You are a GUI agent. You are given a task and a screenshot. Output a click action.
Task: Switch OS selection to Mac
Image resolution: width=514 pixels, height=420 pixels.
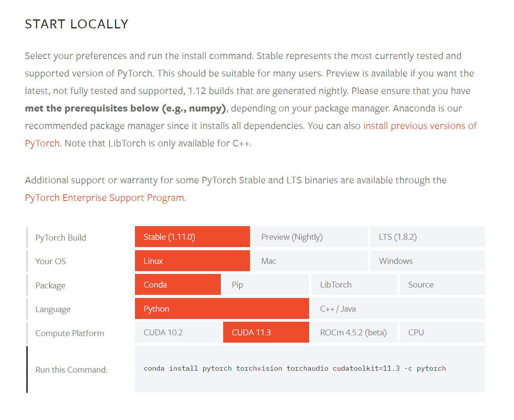309,261
